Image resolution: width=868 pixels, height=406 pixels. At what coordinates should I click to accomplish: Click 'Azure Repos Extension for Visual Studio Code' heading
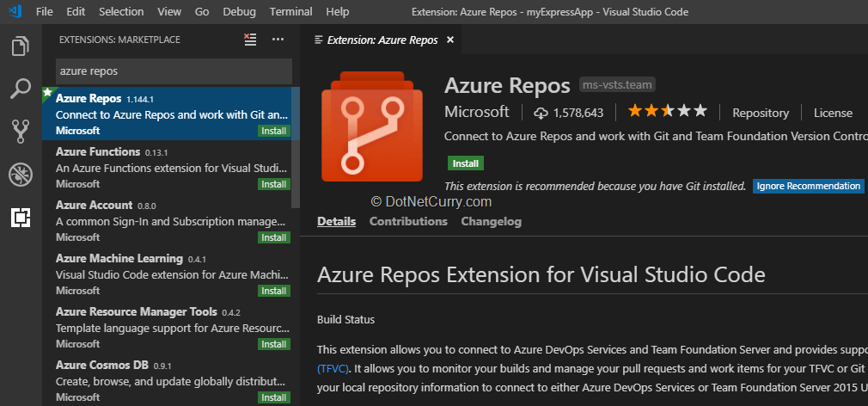pyautogui.click(x=541, y=274)
